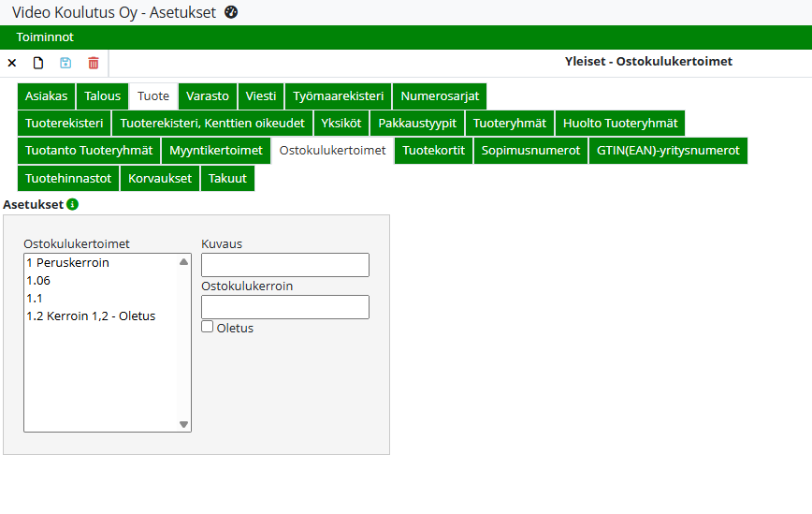Click the dashboard icon next to title
Image resolution: width=812 pixels, height=514 pixels.
coord(232,12)
